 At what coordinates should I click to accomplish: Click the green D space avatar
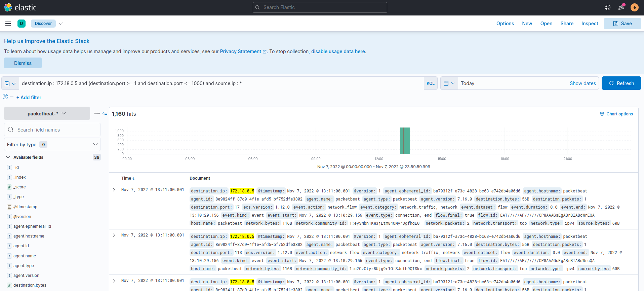point(22,24)
